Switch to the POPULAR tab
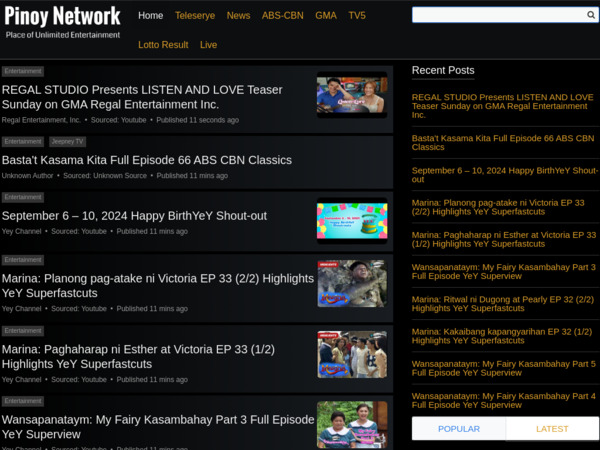 (458, 429)
